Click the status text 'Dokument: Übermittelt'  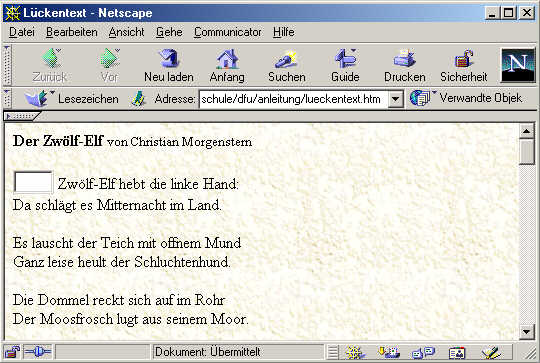click(208, 352)
